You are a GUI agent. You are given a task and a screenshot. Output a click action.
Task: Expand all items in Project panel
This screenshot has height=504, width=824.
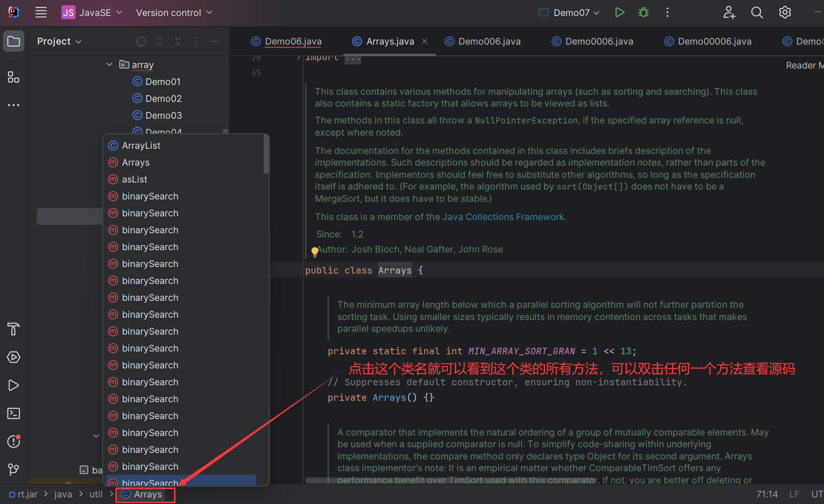pos(160,41)
